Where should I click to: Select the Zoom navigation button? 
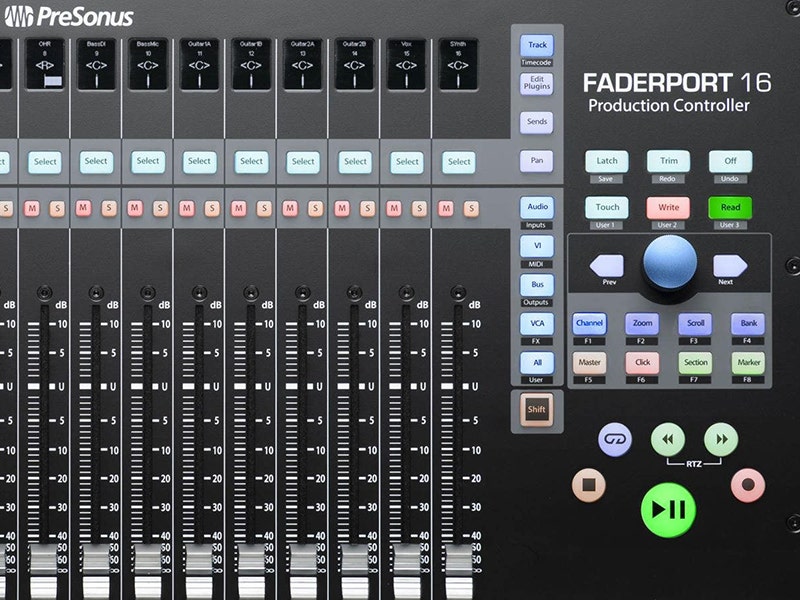[642, 323]
